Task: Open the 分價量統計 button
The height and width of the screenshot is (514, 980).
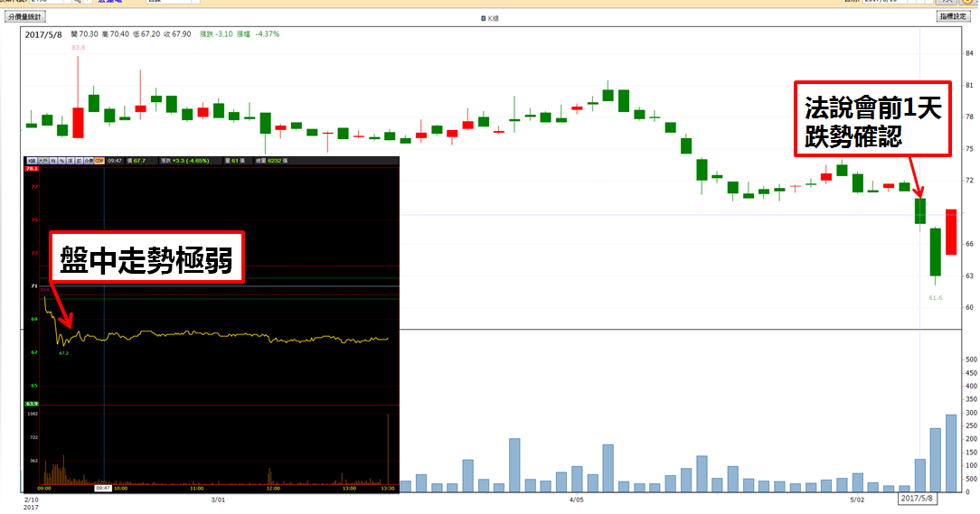Action: (x=25, y=17)
